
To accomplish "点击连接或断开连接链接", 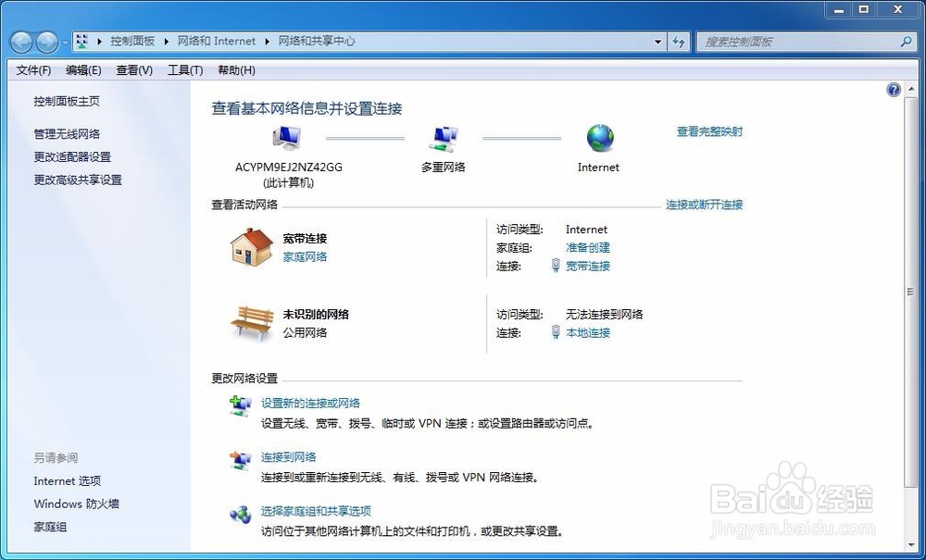I will click(x=704, y=205).
